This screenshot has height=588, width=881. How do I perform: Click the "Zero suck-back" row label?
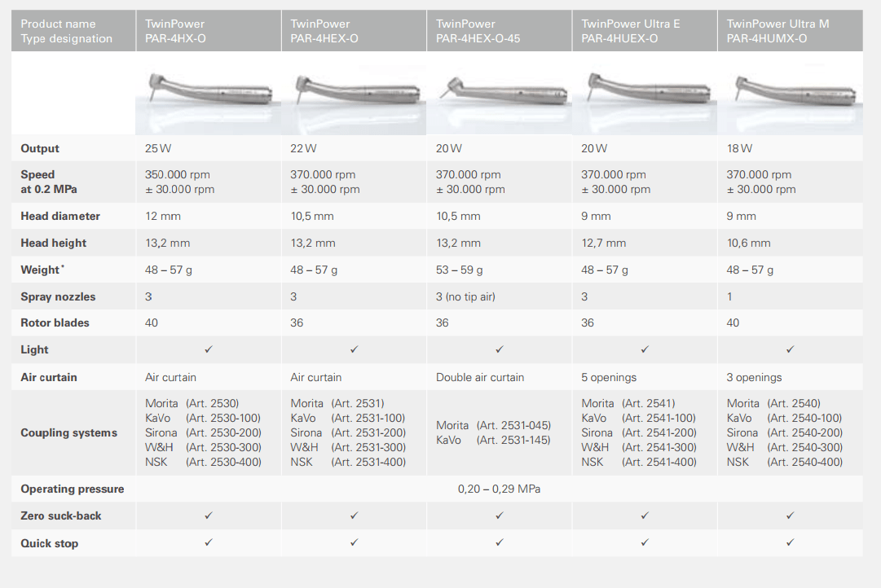click(x=60, y=516)
